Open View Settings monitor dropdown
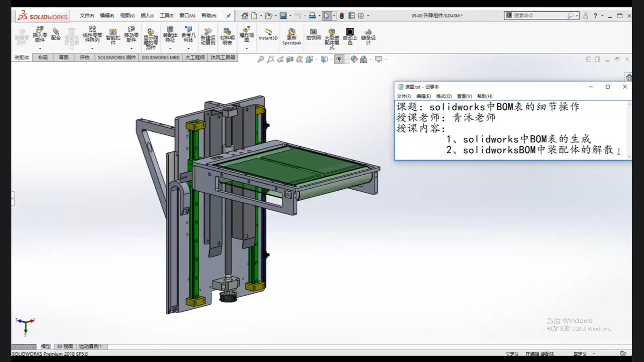This screenshot has height=362, width=644. click(386, 59)
